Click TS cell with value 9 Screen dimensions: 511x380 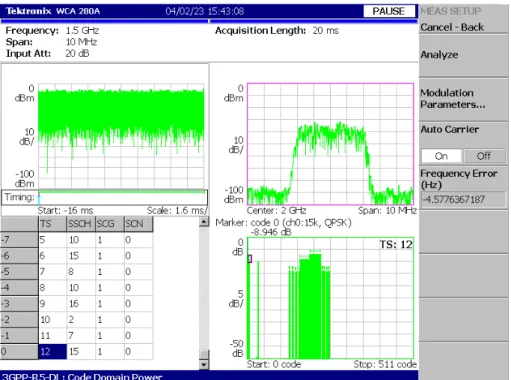[x=53, y=304]
